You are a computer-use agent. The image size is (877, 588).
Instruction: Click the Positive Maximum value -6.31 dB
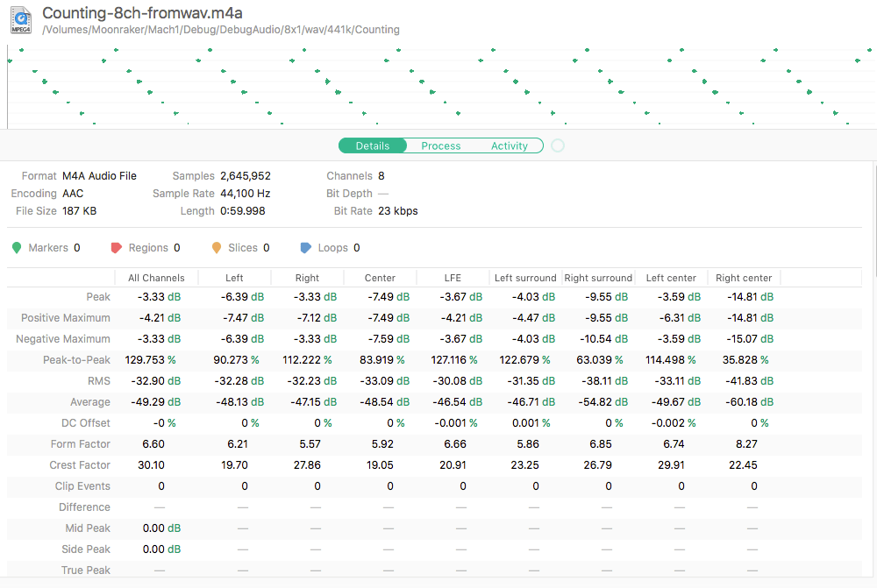coord(679,318)
